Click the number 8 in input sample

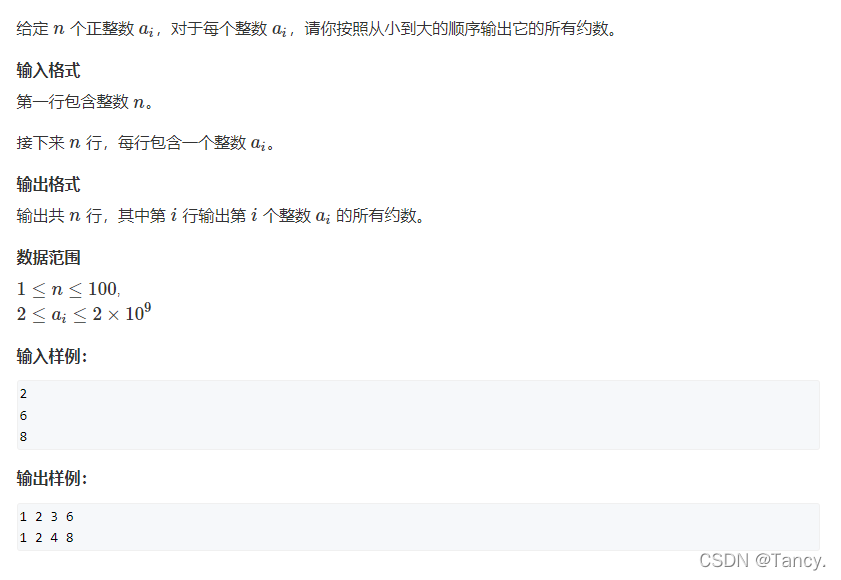point(23,437)
